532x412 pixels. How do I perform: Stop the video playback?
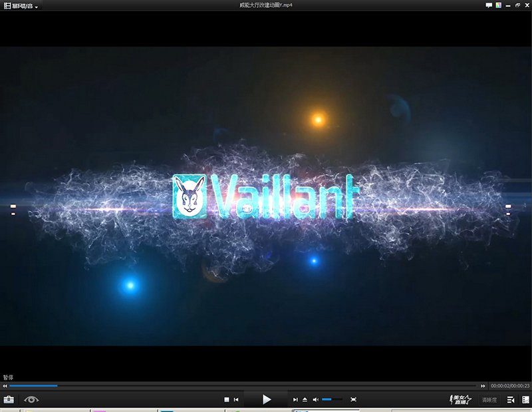click(x=226, y=399)
